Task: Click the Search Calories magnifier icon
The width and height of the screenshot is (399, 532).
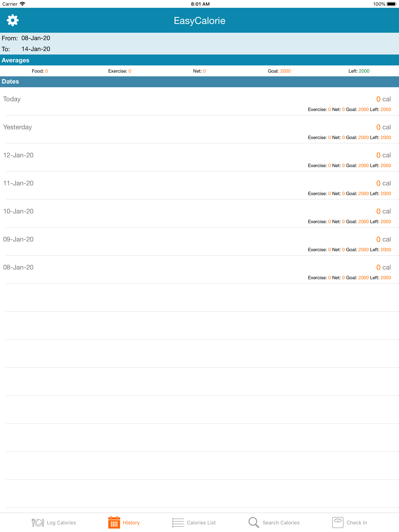Action: [253, 522]
